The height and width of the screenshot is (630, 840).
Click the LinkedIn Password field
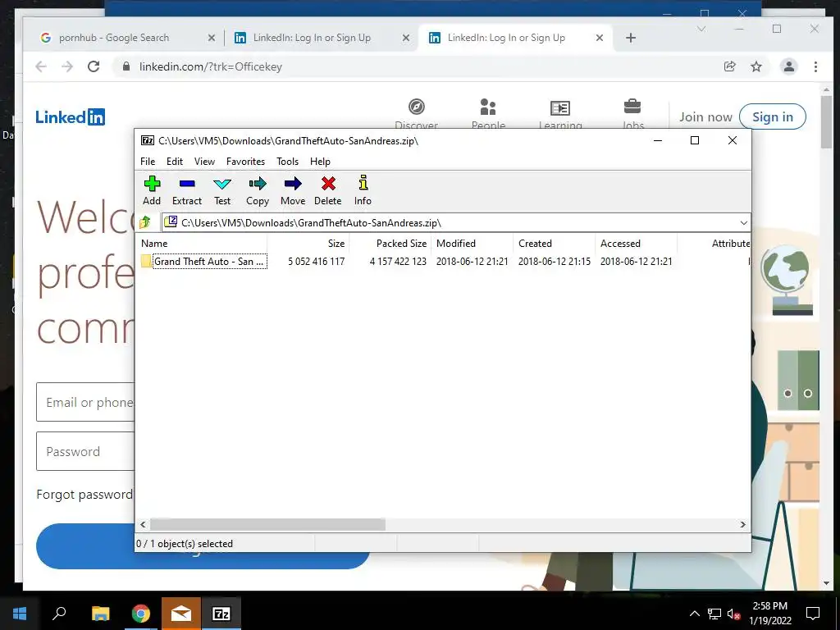(85, 451)
